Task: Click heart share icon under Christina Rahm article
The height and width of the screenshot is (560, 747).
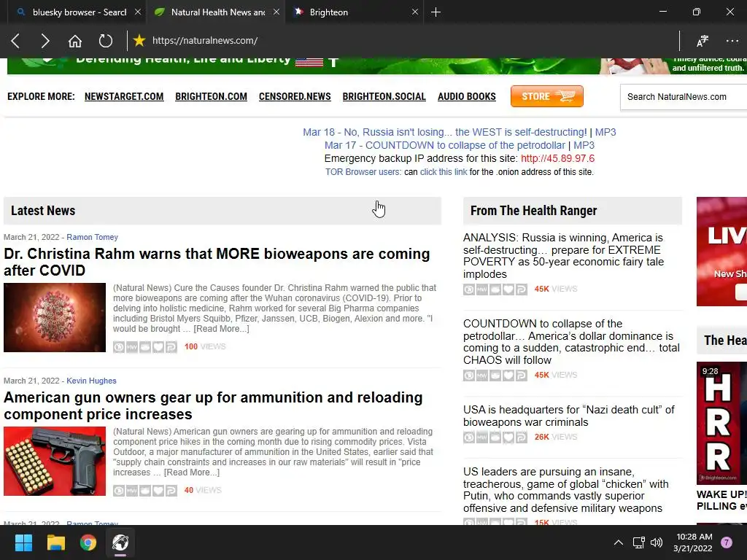Action: (158, 347)
